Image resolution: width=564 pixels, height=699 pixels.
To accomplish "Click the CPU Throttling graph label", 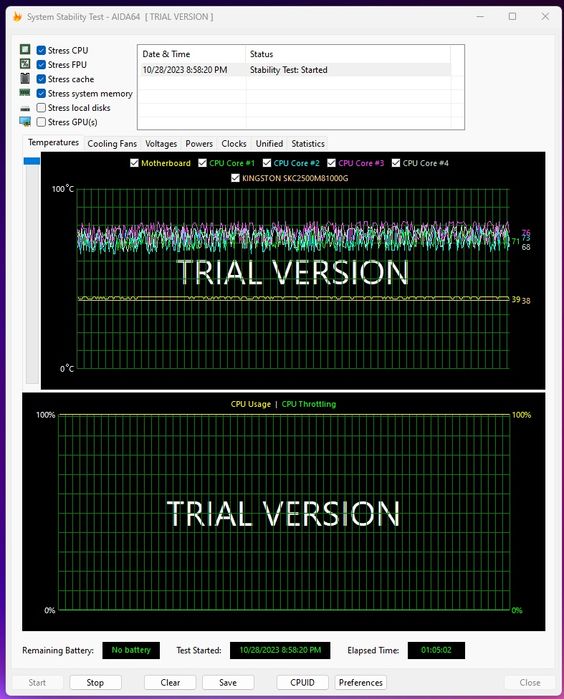I will pos(309,404).
